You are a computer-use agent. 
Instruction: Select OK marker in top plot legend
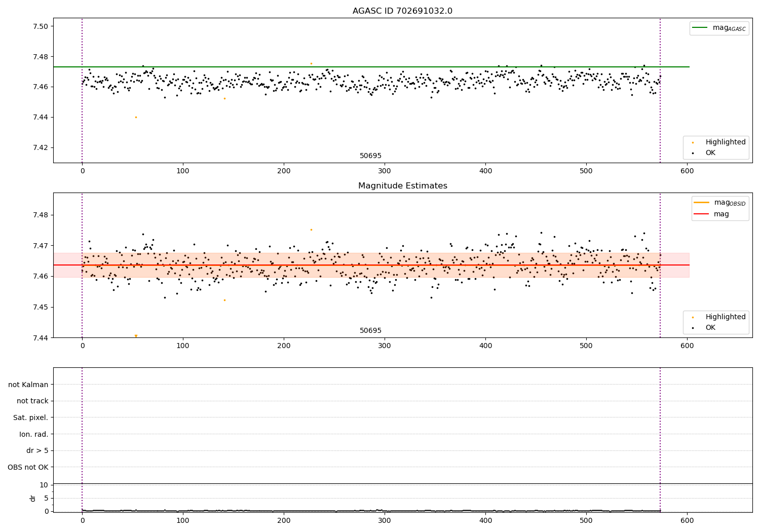[x=693, y=153]
